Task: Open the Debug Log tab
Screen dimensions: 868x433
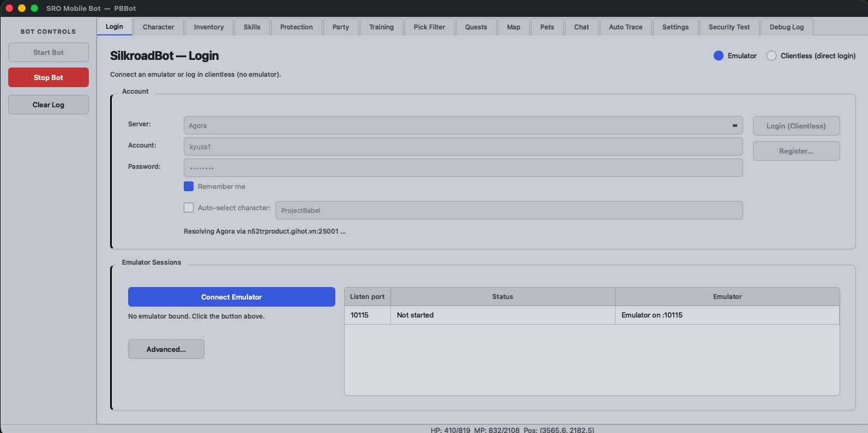Action: [x=787, y=27]
